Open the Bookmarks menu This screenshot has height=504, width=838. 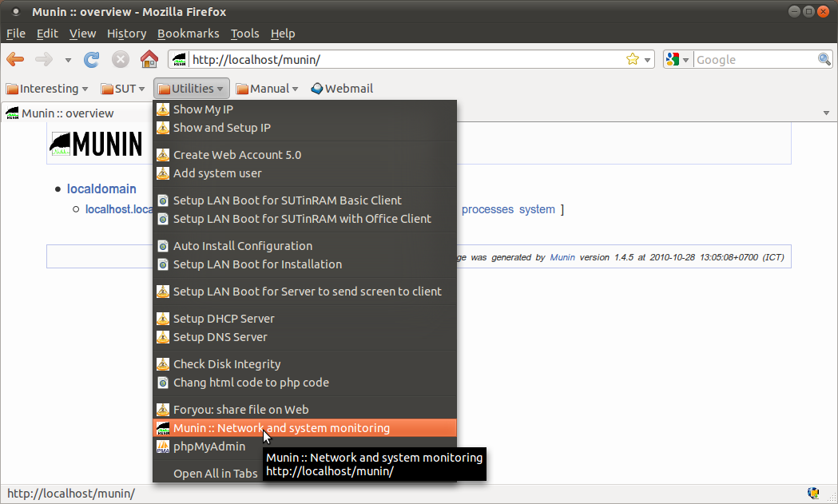tap(188, 34)
